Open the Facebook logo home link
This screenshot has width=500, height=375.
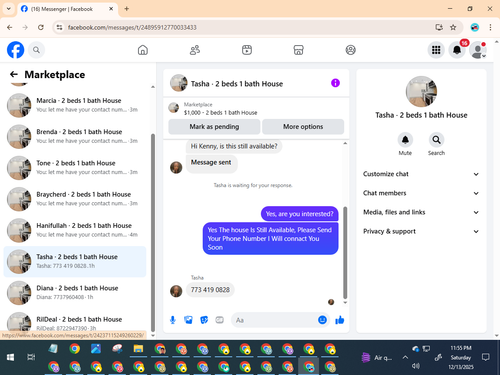click(15, 50)
